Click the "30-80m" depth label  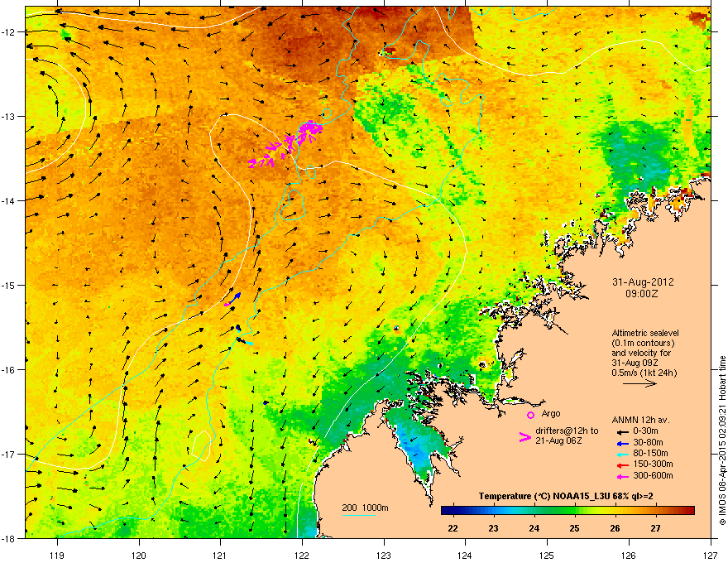pyautogui.click(x=648, y=442)
